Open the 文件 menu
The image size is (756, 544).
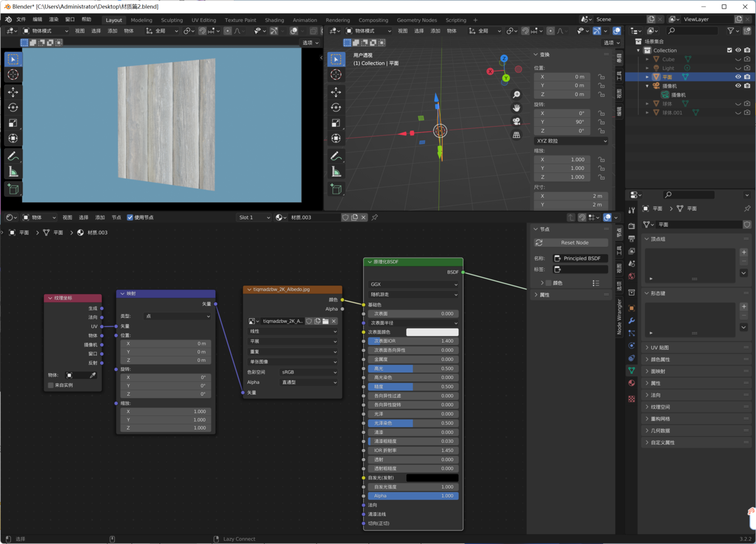[x=21, y=19]
